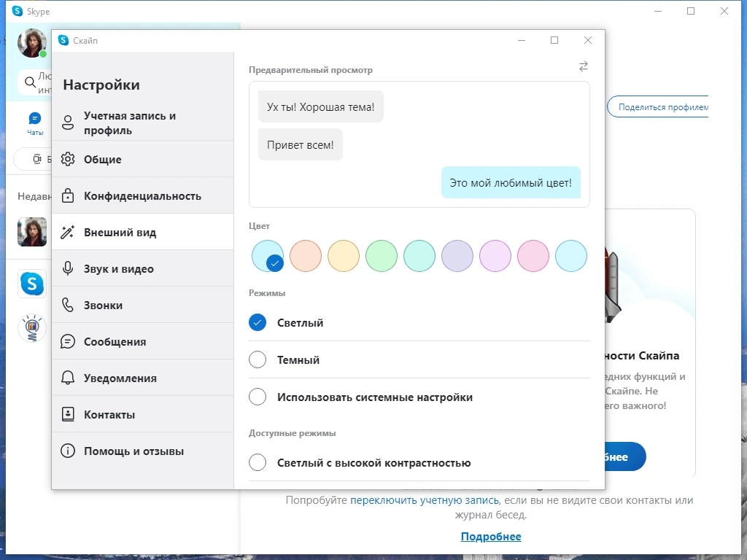Open the Звонки settings section

tap(142, 306)
